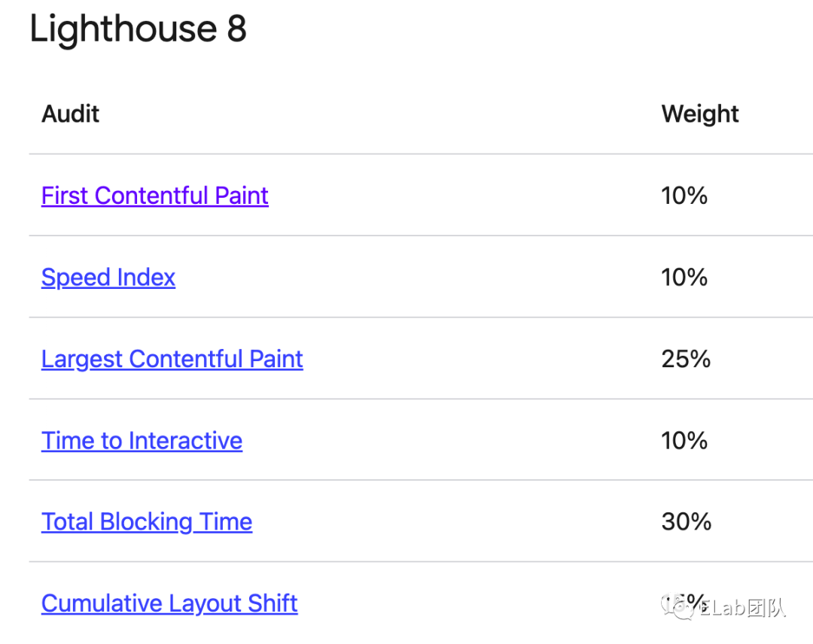
Task: Click Time to Interactive's 10% weight
Action: 684,441
